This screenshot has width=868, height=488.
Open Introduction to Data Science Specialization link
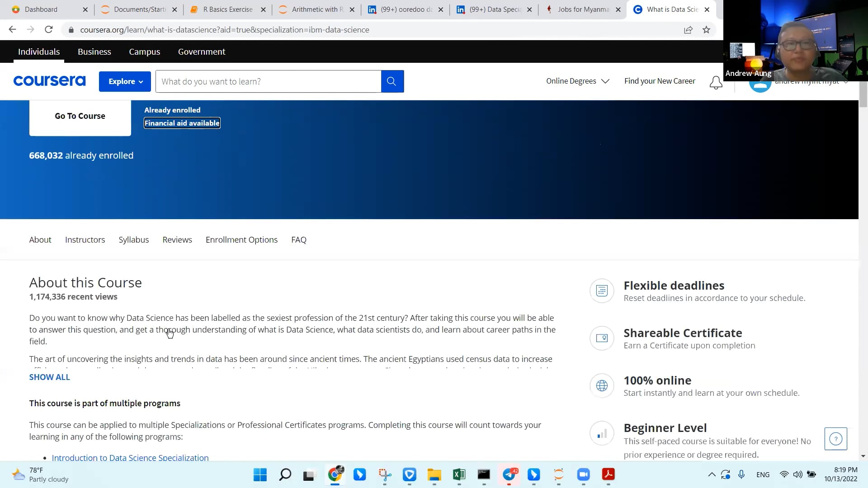130,458
